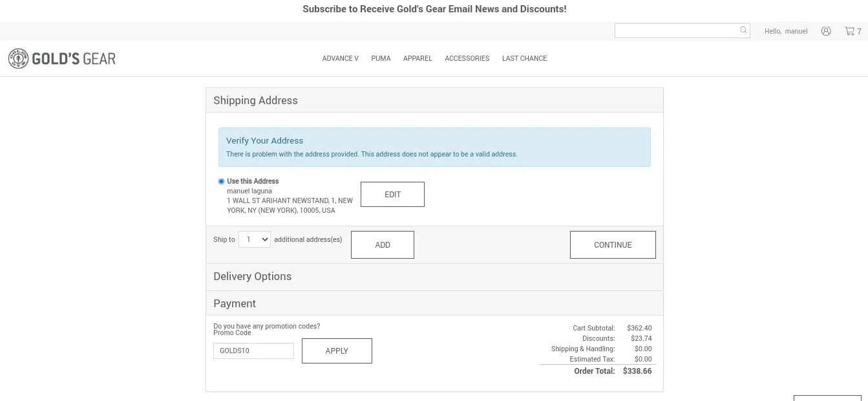Viewport: 868px width, 401px height.
Task: Expand the Payment section header
Action: [235, 303]
